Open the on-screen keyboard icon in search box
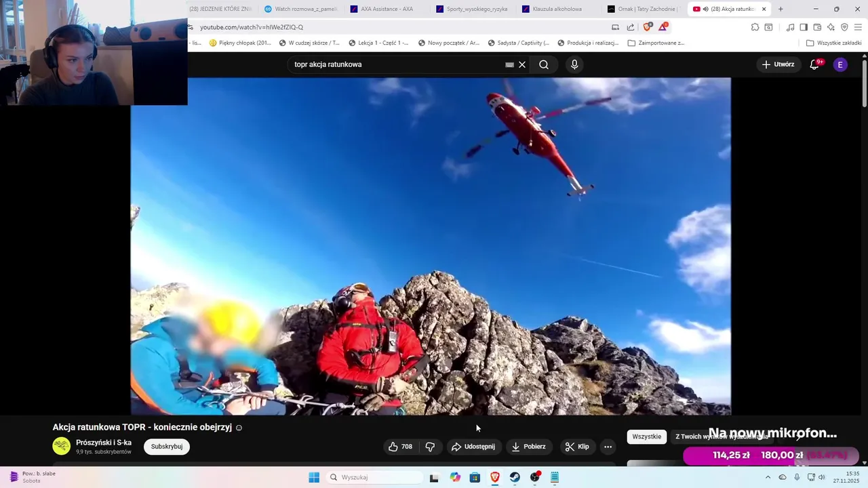The height and width of the screenshot is (488, 868). pos(509,64)
